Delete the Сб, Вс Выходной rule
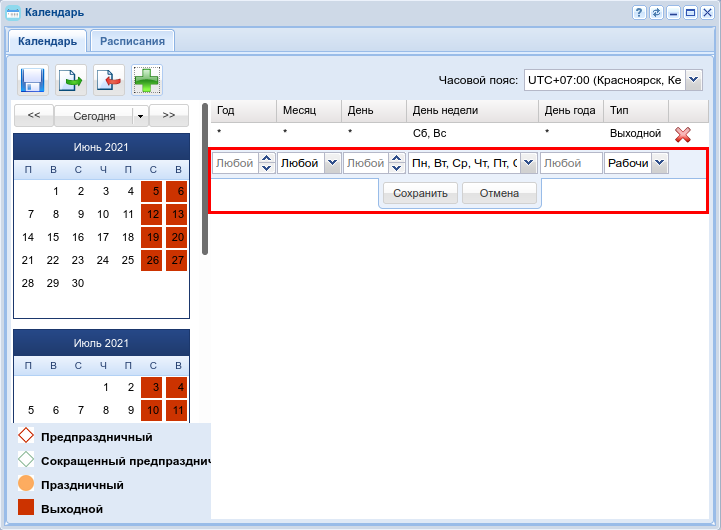This screenshot has height=530, width=721. point(683,134)
